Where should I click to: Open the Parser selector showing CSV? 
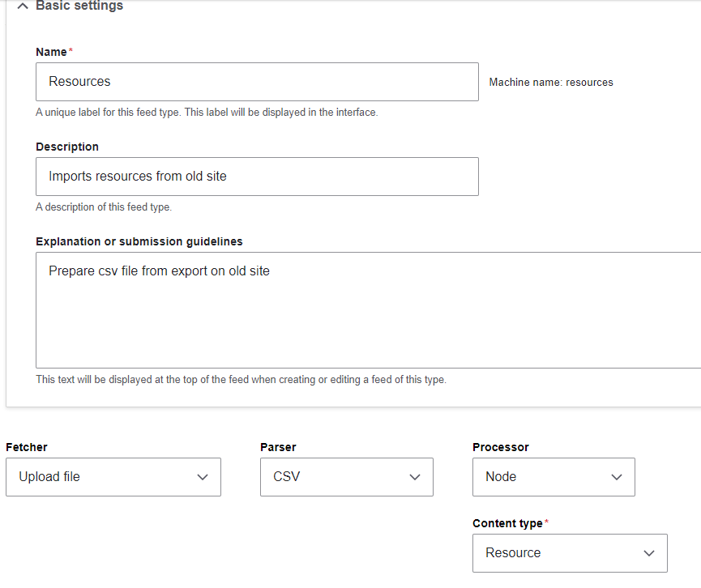click(x=346, y=477)
